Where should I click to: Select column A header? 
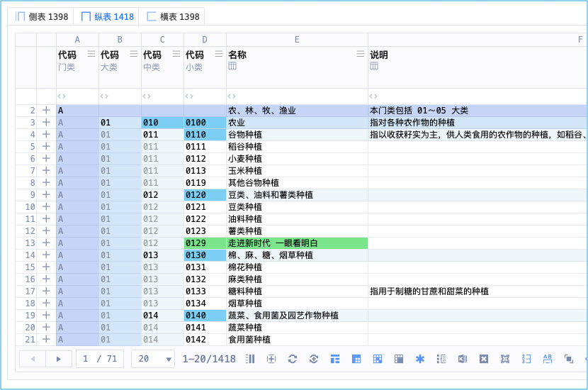coord(78,40)
